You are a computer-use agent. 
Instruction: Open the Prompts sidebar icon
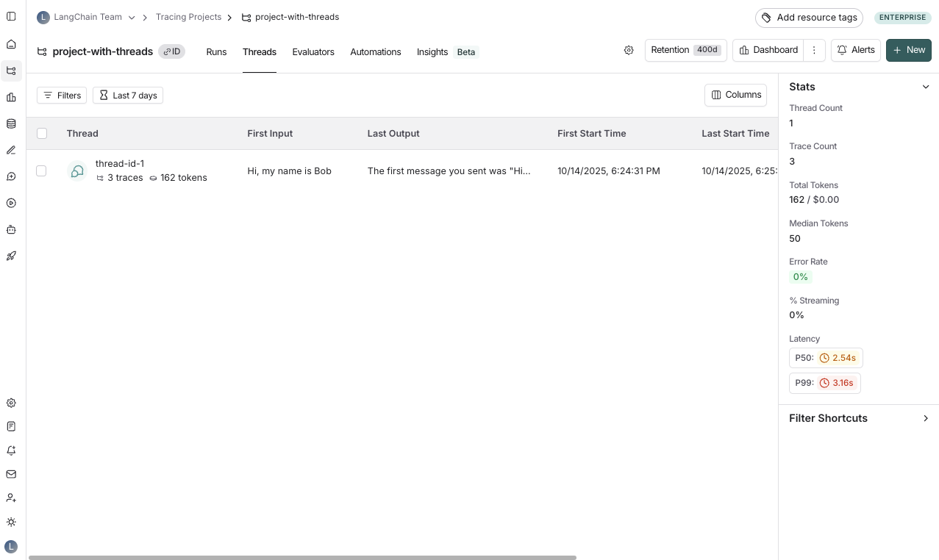click(x=11, y=176)
